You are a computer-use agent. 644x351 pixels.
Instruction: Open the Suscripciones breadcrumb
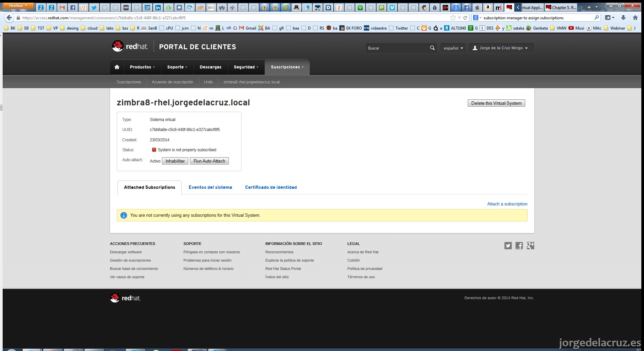129,82
